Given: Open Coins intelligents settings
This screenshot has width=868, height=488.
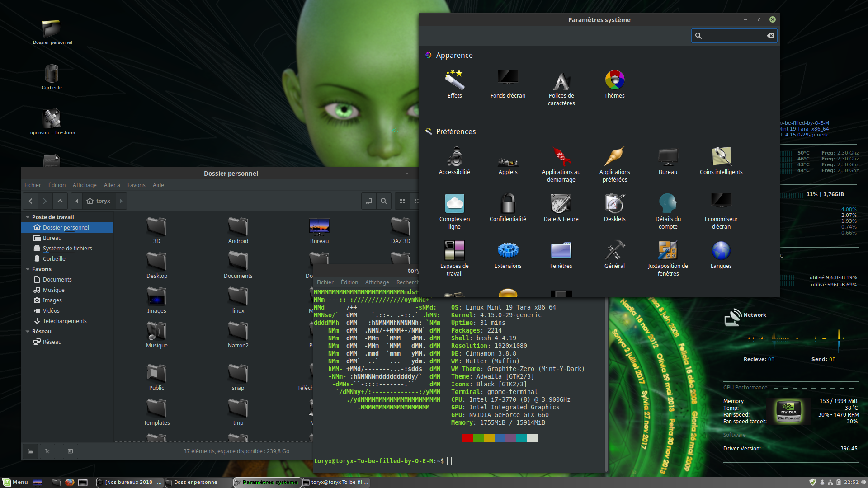Looking at the screenshot, I should pyautogui.click(x=721, y=157).
